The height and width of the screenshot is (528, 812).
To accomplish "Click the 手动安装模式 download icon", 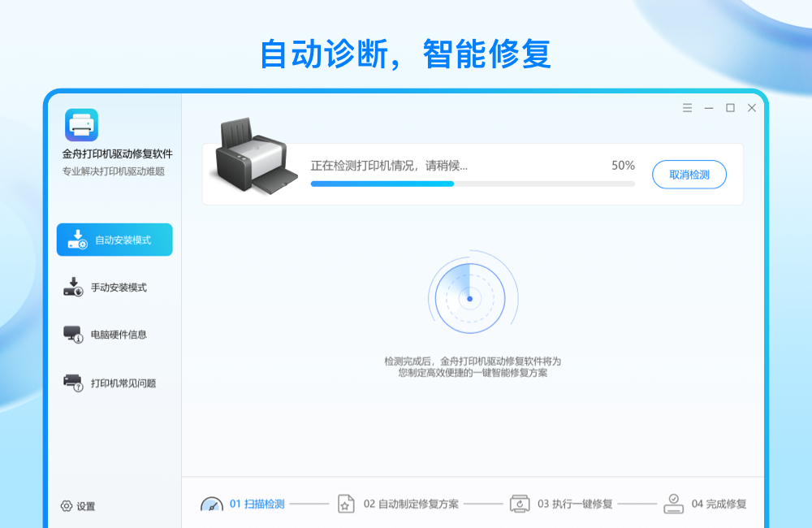I will (73, 287).
